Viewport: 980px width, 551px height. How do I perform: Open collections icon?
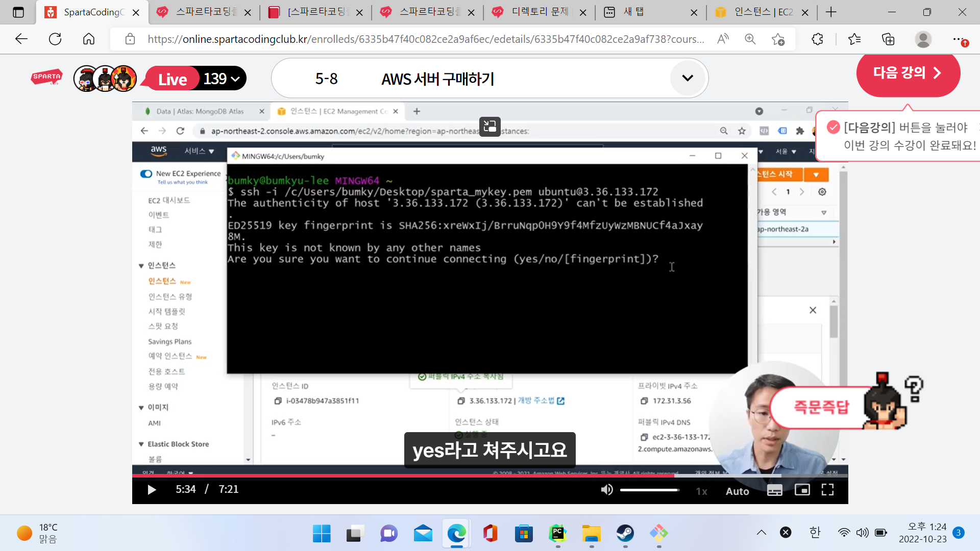click(x=888, y=39)
